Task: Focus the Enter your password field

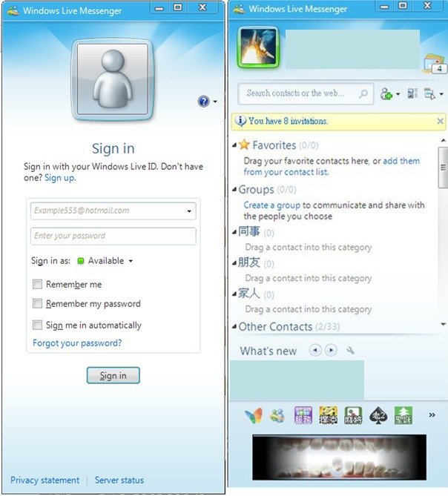Action: (113, 236)
